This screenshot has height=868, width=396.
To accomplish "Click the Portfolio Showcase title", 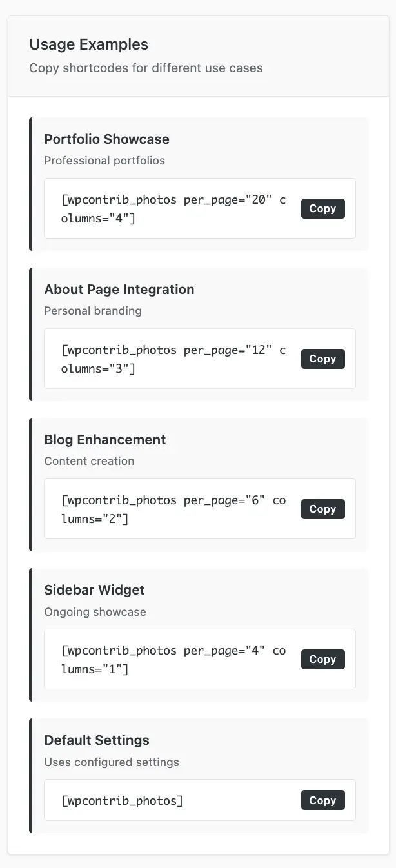I will (106, 139).
